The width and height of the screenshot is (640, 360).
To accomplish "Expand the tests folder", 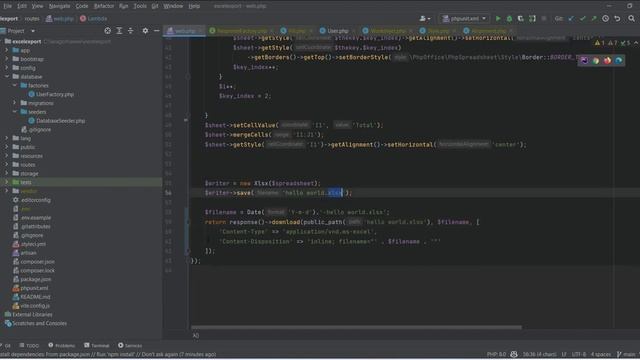I will pyautogui.click(x=7, y=182).
